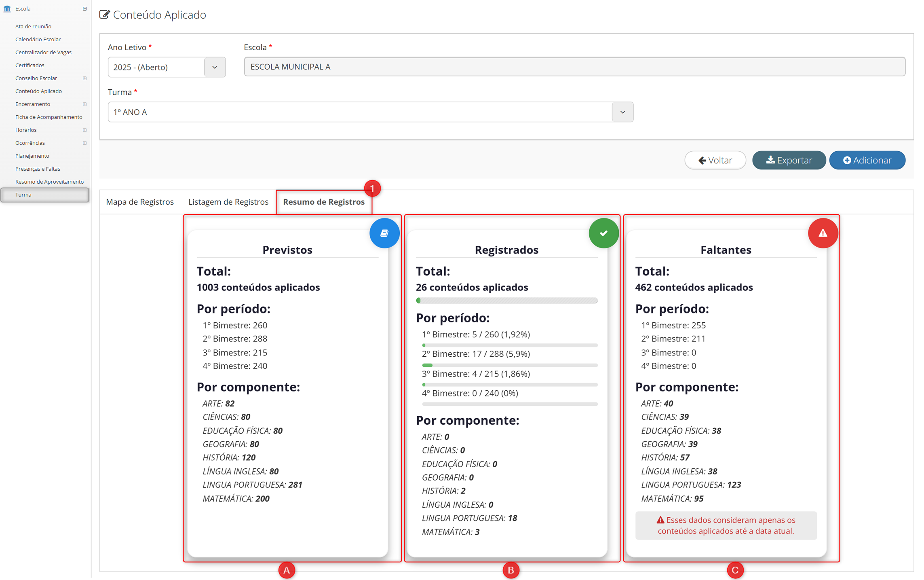This screenshot has height=580, width=924.
Task: Open Conteúdo Aplicado sidebar item
Action: 38,91
